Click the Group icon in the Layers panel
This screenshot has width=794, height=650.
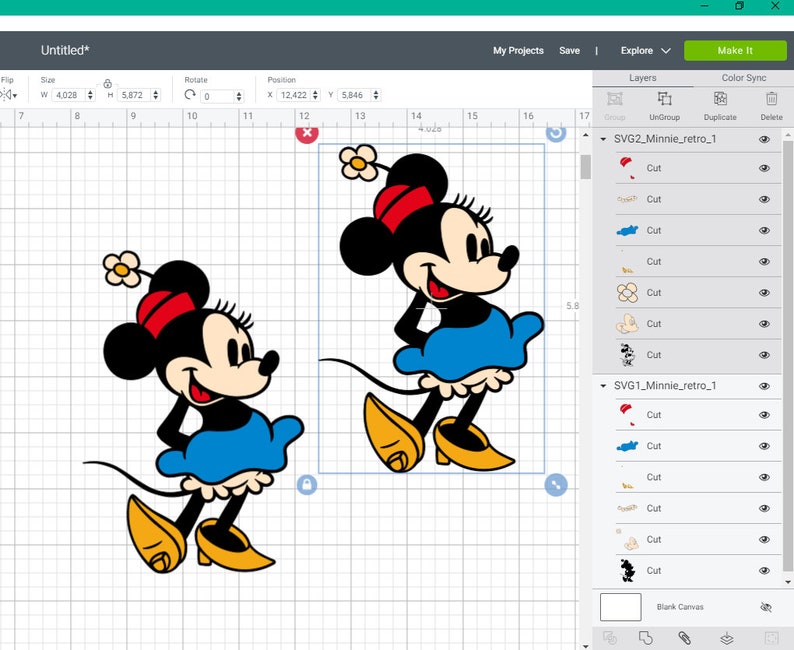[x=615, y=99]
